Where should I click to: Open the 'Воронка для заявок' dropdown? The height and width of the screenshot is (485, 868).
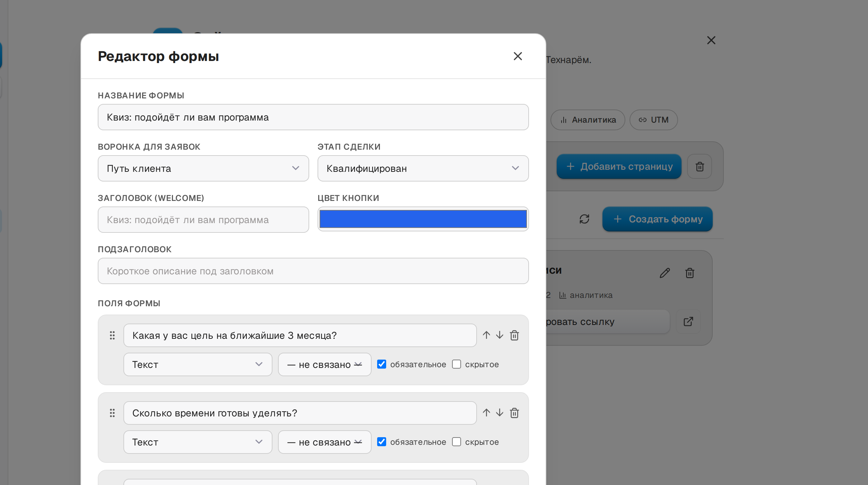[x=203, y=168]
